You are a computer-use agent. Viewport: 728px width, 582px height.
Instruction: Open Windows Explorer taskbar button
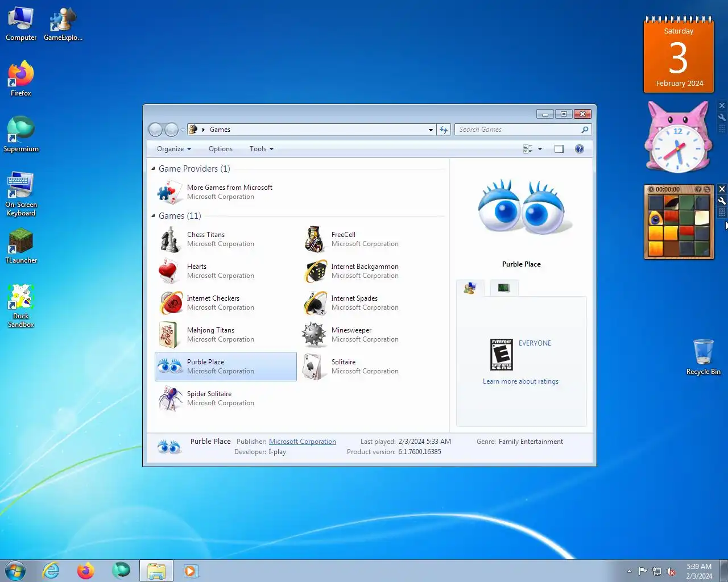tap(156, 571)
